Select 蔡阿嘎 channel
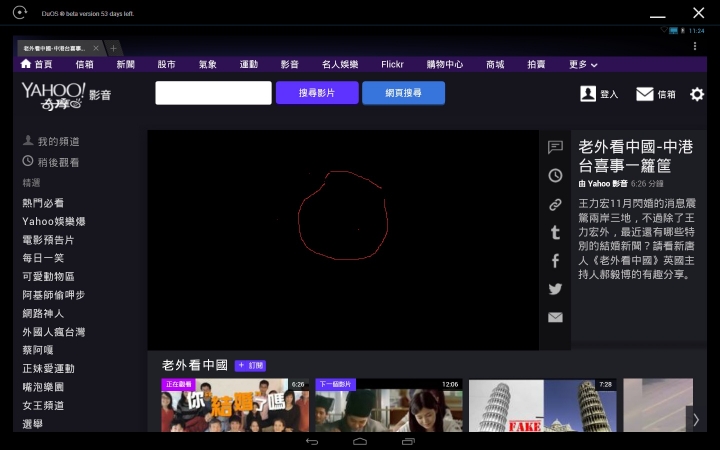 coord(38,350)
